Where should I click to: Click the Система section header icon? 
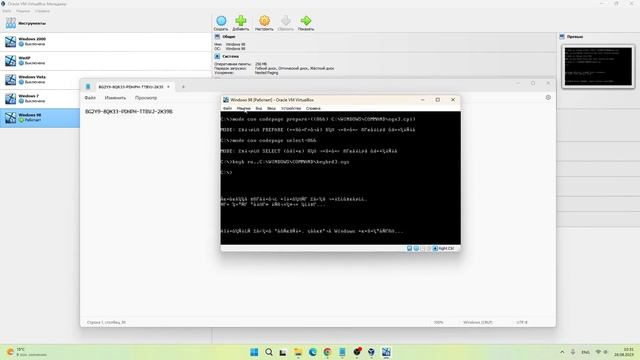(x=217, y=56)
